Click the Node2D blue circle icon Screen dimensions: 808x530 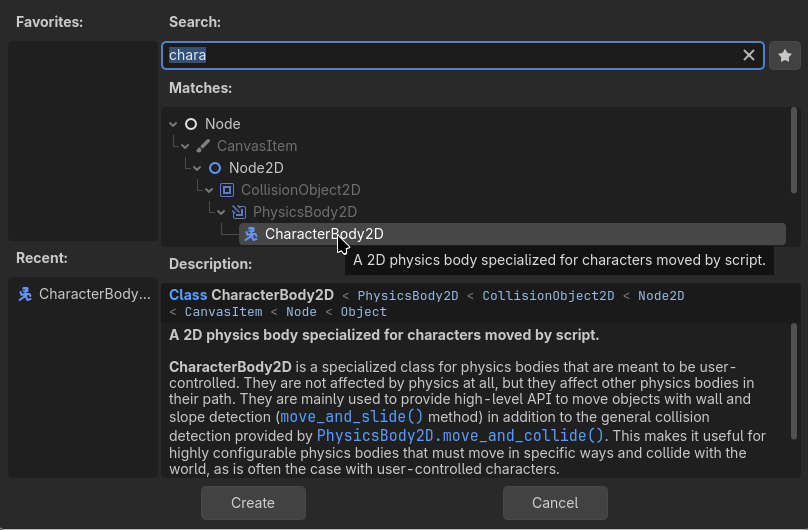(x=215, y=168)
